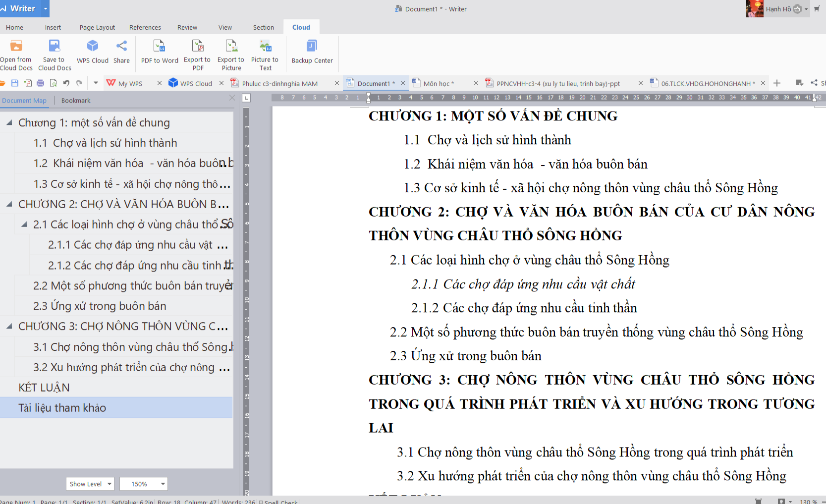826x504 pixels.
Task: Open the PPNCVHH-c3-4 ppt tab
Action: (558, 83)
